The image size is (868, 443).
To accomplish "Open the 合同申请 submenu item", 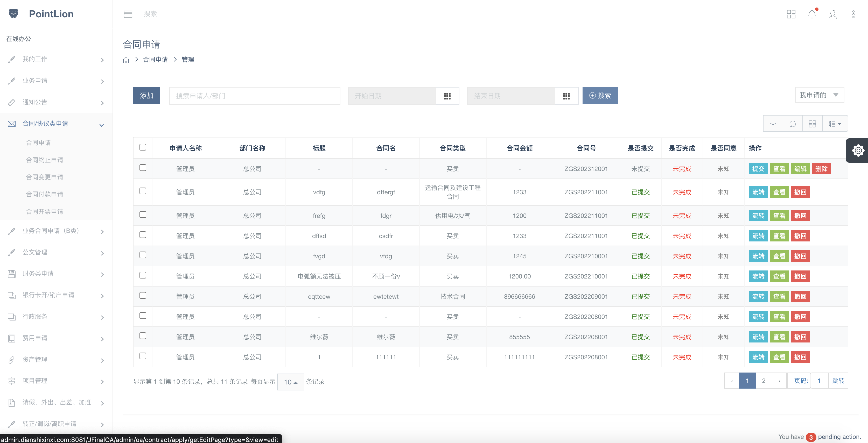I will pos(38,143).
